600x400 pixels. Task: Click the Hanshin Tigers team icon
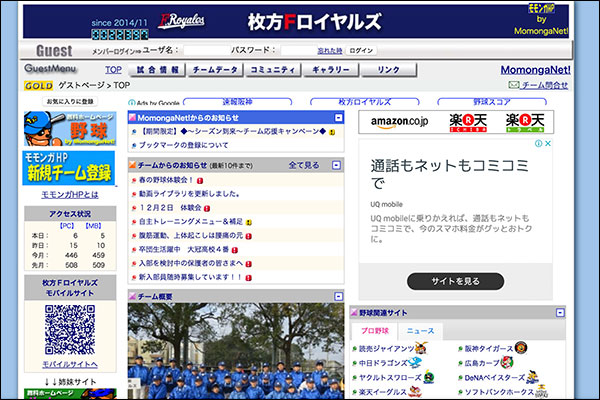tap(520, 349)
